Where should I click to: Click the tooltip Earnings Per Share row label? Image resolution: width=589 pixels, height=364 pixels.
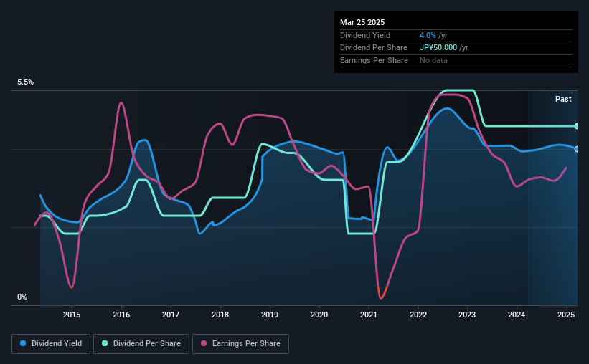(x=374, y=60)
